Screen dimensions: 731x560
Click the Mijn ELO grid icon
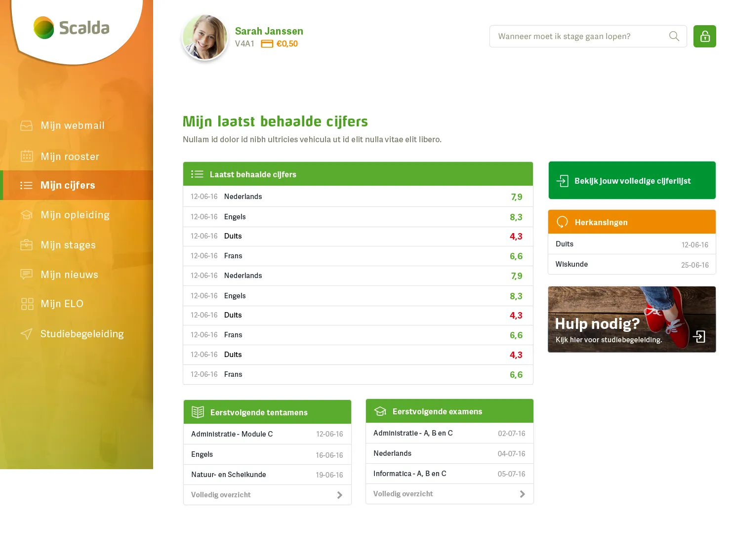click(x=27, y=304)
